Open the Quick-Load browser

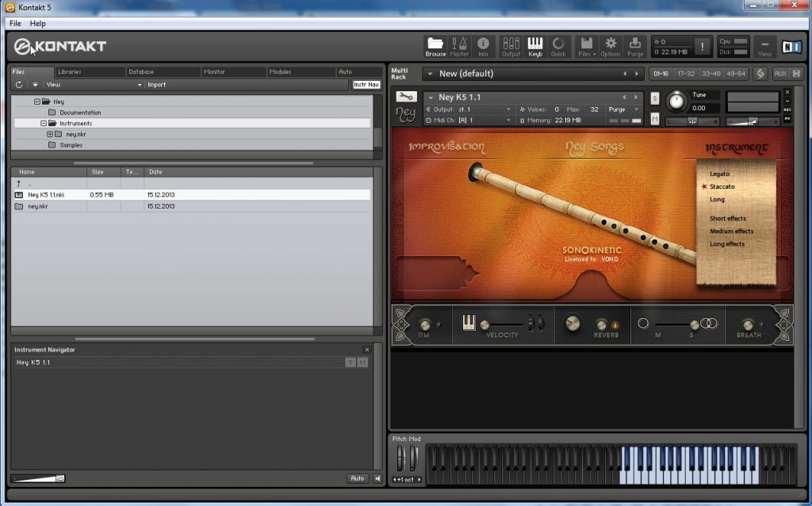coord(558,47)
